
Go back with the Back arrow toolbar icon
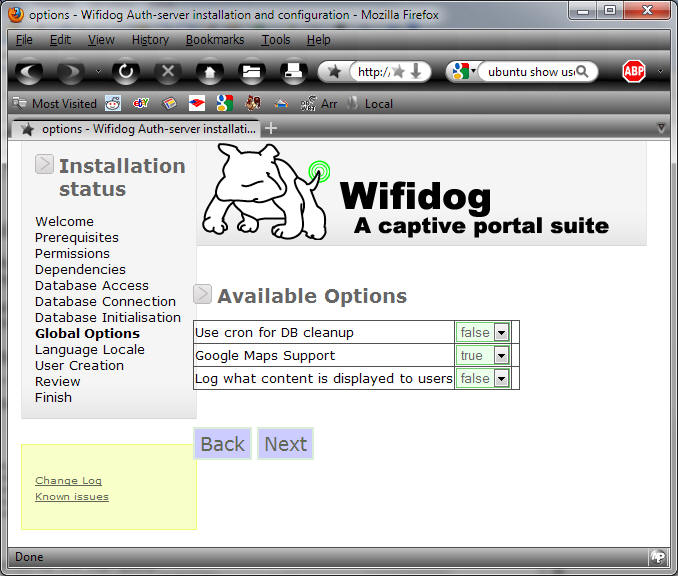29,72
